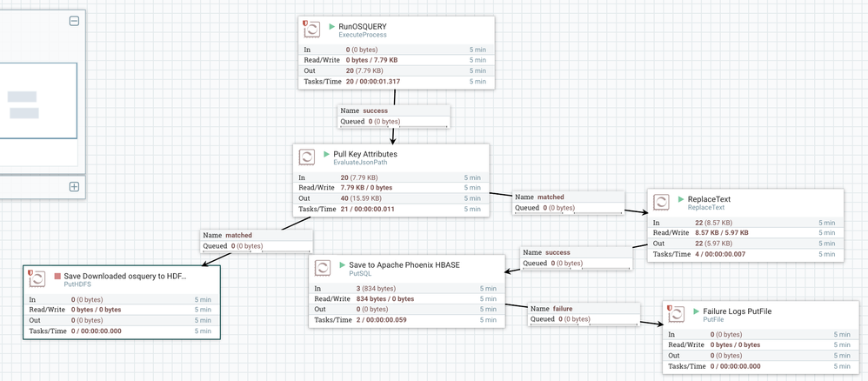Click the green running indicator on RunOSQUERY
Image resolution: width=868 pixels, height=381 pixels.
point(331,26)
